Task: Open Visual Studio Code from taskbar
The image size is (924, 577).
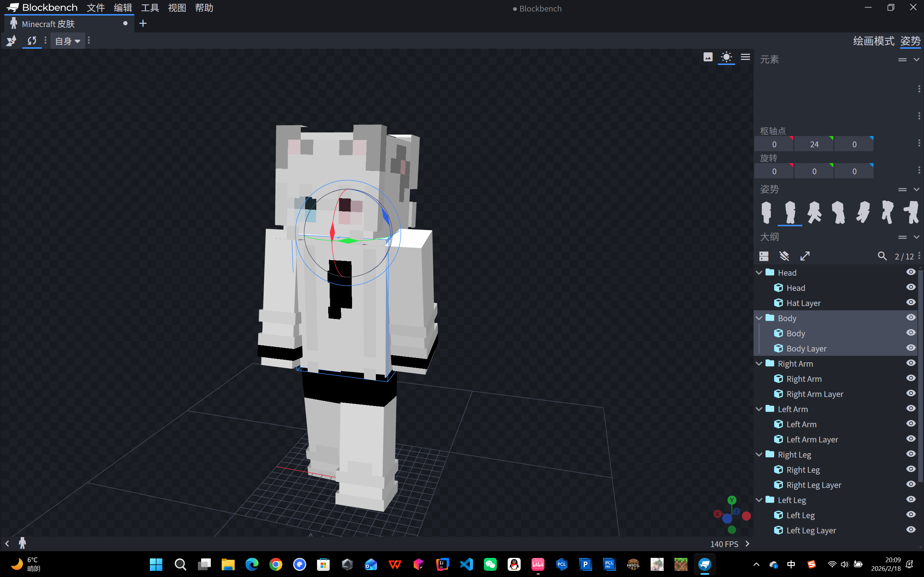Action: (466, 564)
